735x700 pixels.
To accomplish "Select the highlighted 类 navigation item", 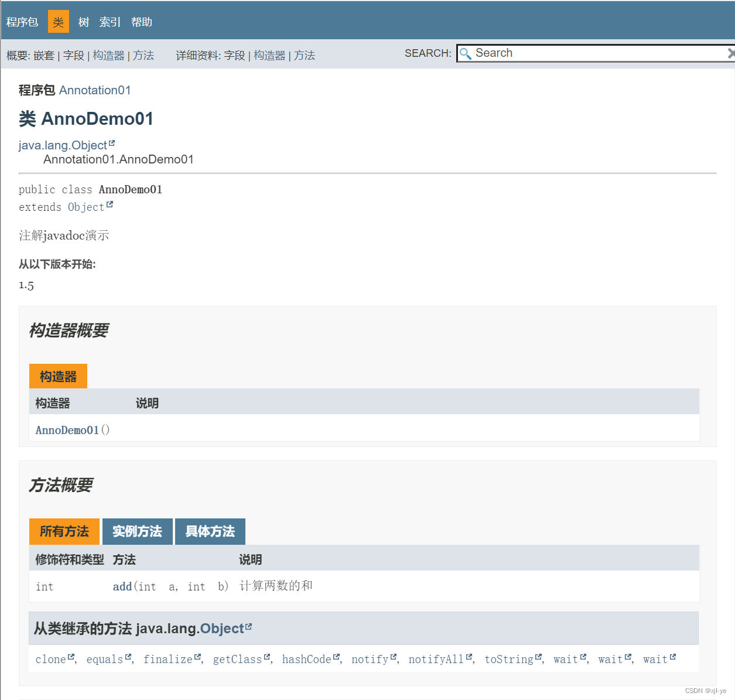I will coord(59,22).
